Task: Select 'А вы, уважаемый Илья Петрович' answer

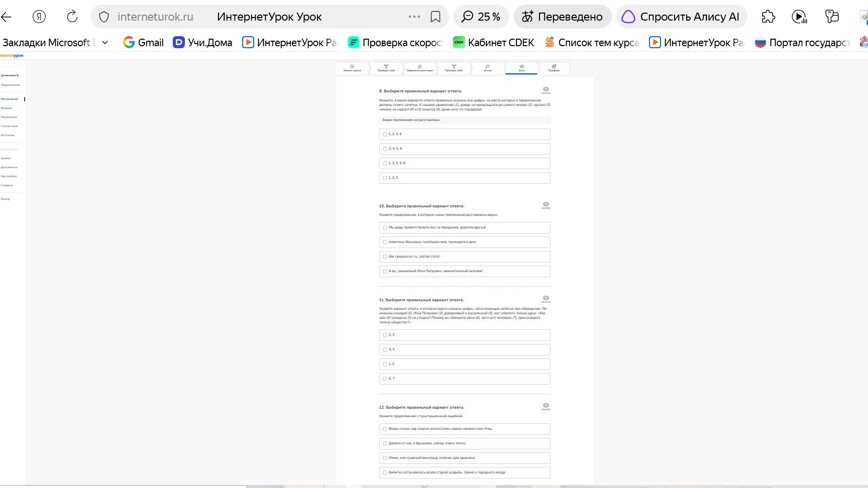Action: point(465,271)
